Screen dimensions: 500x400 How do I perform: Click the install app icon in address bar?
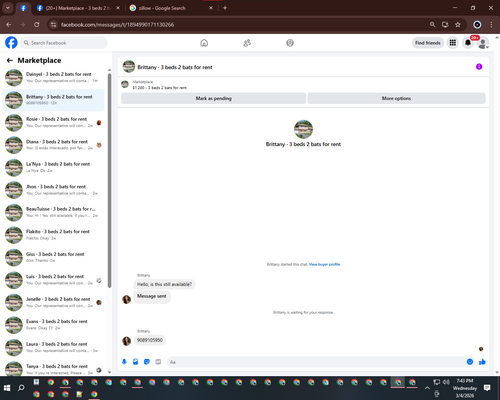pyautogui.click(x=445, y=25)
